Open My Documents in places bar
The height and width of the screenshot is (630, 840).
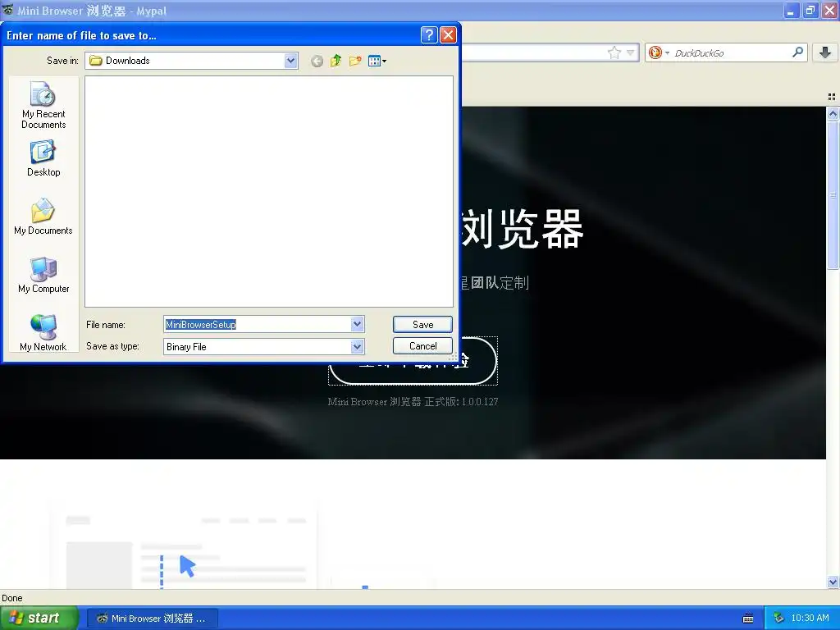pos(43,217)
